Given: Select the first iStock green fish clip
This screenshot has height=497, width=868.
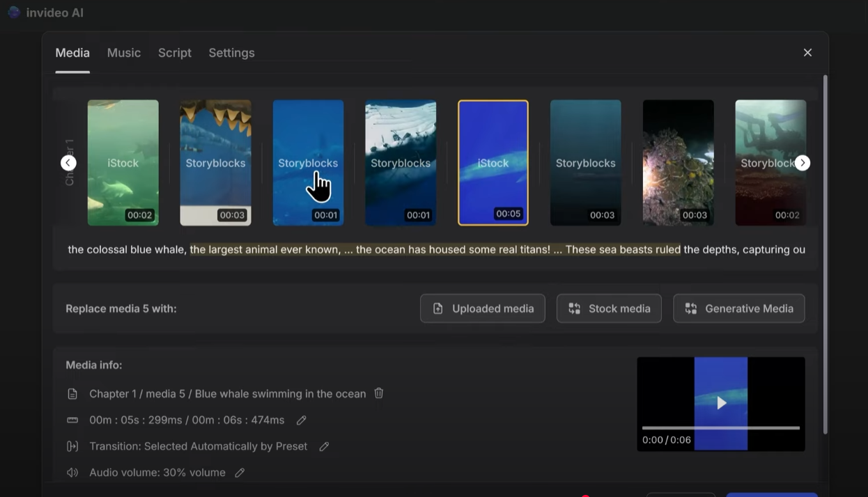Looking at the screenshot, I should pos(123,163).
